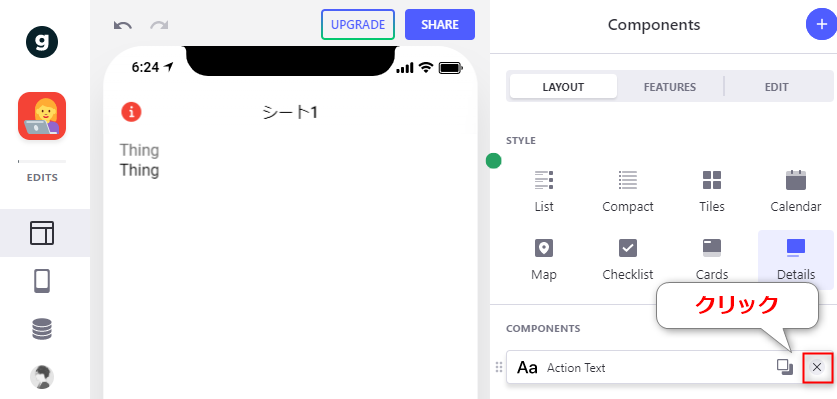Open the Layout section in sidebar
This screenshot has width=837, height=399.
[x=42, y=233]
